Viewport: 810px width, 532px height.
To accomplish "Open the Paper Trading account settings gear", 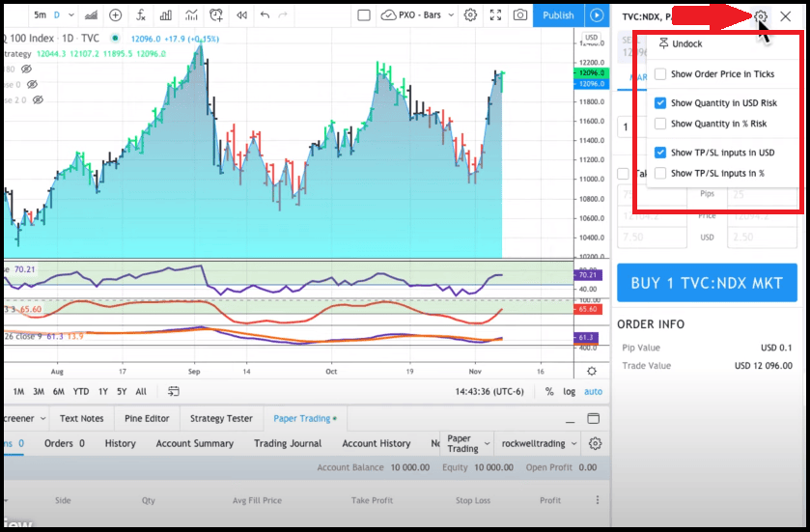I will (595, 444).
